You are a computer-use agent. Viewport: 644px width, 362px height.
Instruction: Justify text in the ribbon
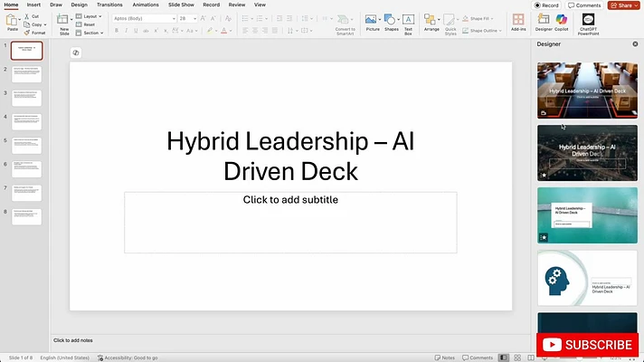pos(275,31)
